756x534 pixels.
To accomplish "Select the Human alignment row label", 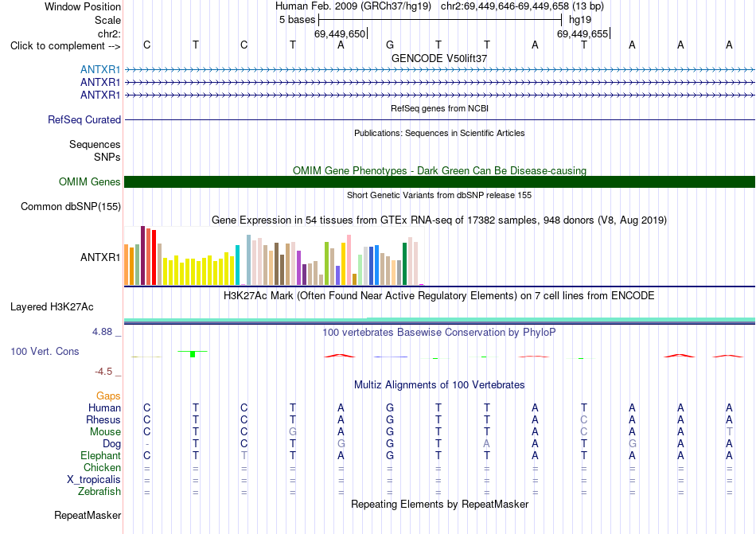I will pos(104,407).
